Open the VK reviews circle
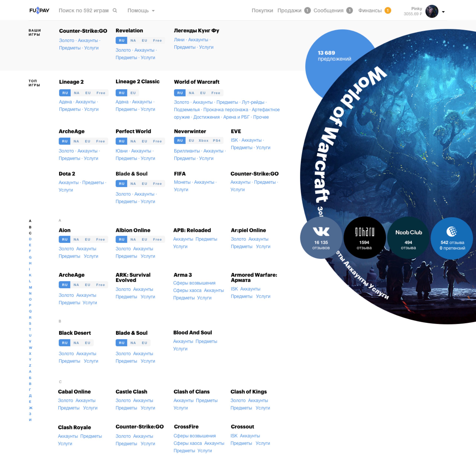Image resolution: width=476 pixels, height=469 pixels. (321, 238)
